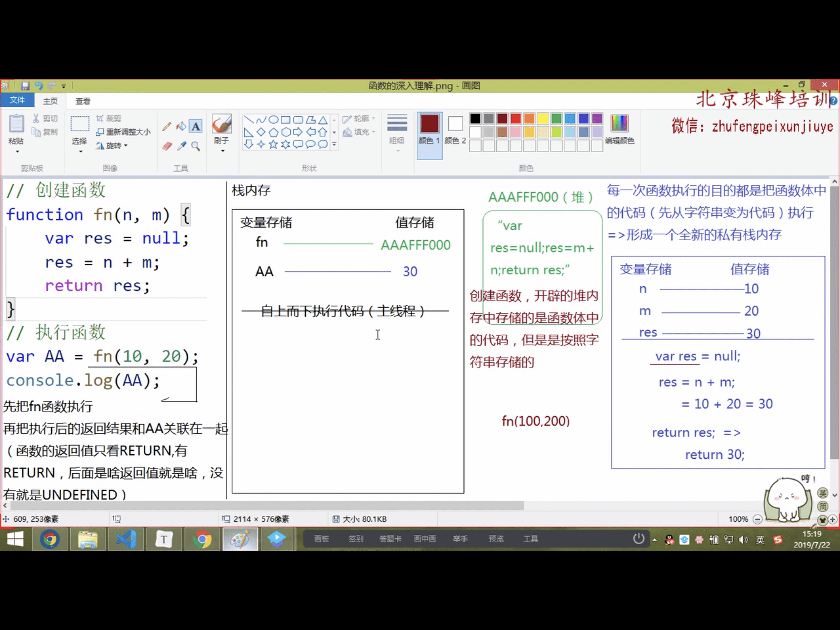840x630 pixels.
Task: Click the 画板 button on the bottom bar
Action: [x=321, y=538]
